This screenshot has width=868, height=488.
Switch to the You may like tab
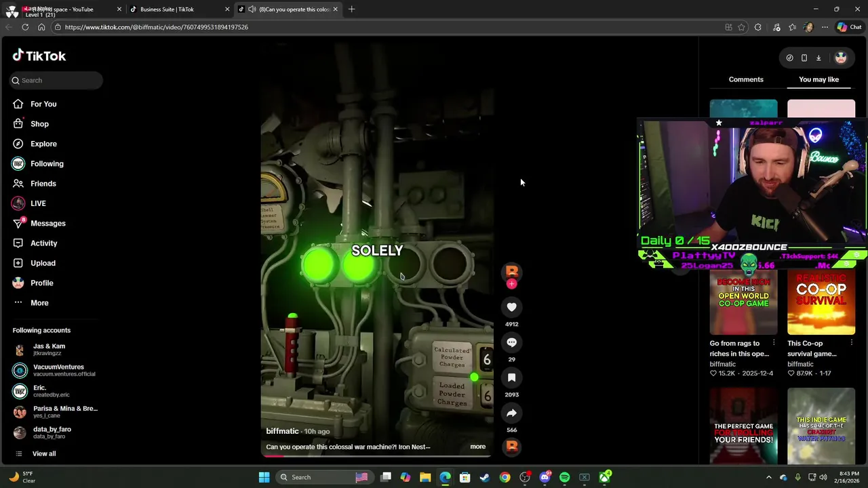pyautogui.click(x=818, y=79)
